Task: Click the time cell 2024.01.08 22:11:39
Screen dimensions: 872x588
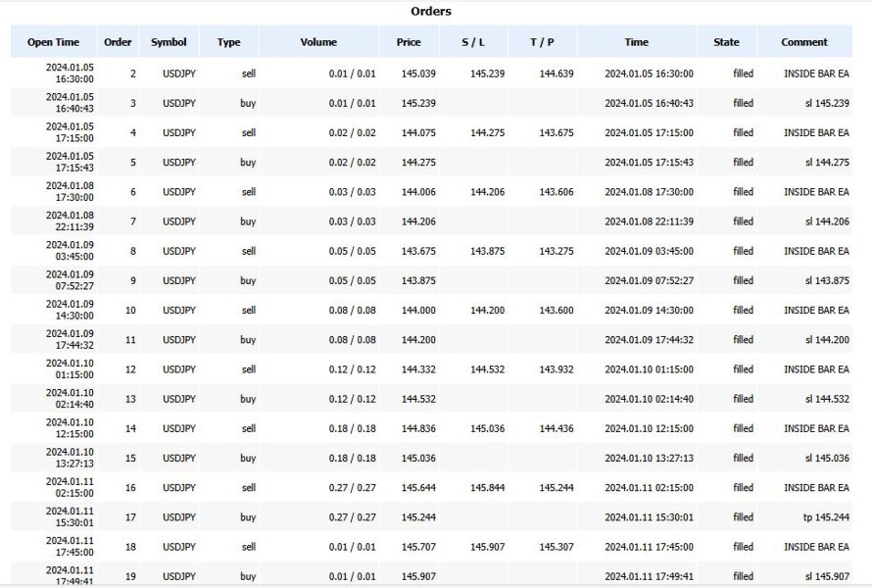Action: tap(649, 221)
